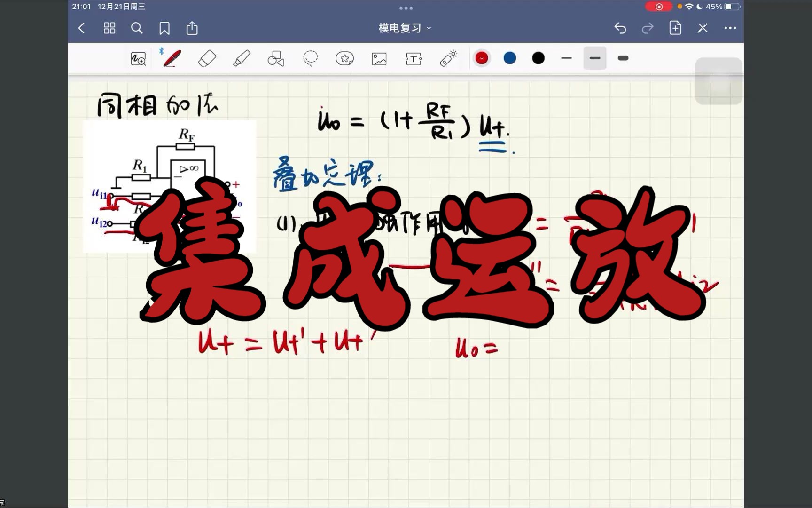Viewport: 812px width, 508px height.
Task: Open the page thumbnails view
Action: click(109, 28)
